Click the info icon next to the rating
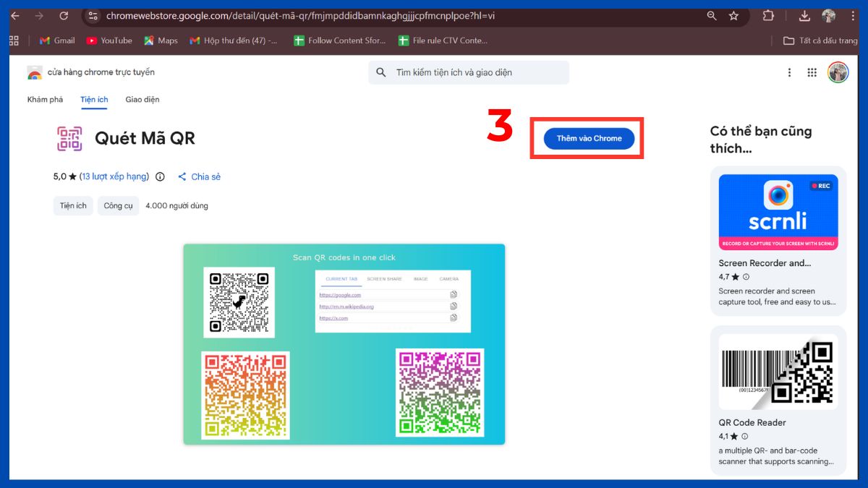This screenshot has width=868, height=488. 159,176
